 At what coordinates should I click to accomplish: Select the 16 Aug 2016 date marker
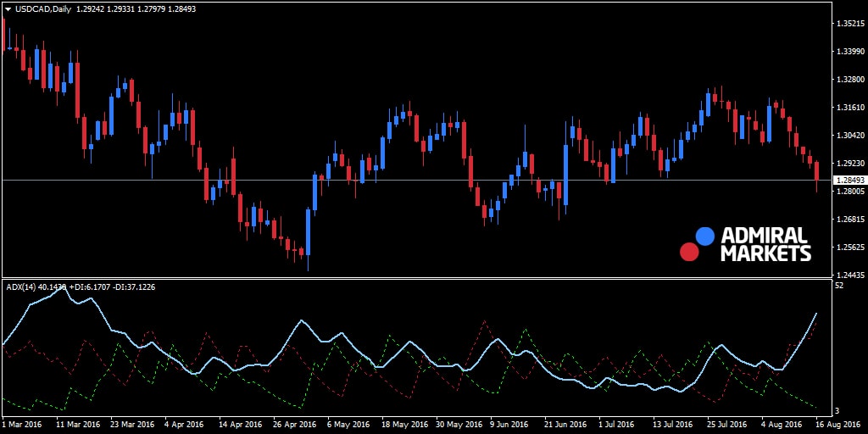tap(839, 424)
